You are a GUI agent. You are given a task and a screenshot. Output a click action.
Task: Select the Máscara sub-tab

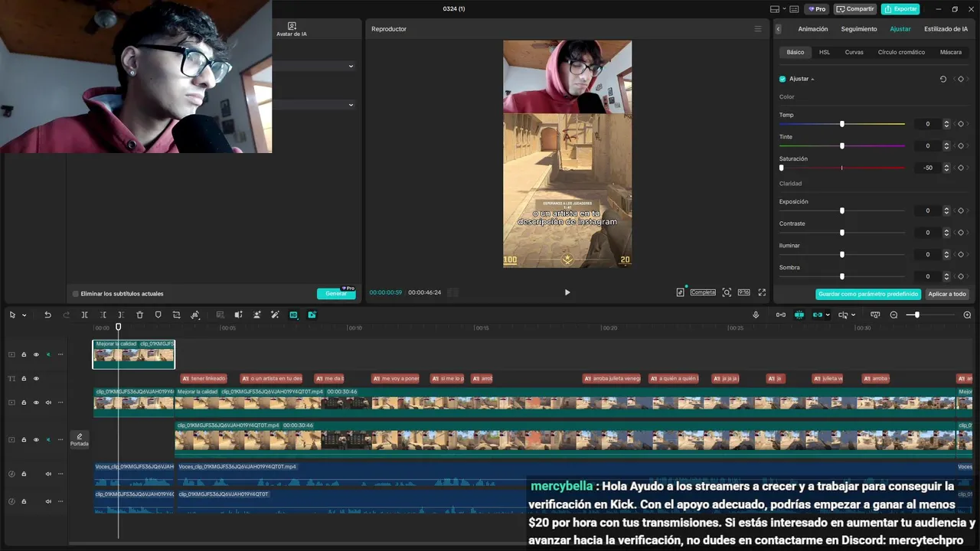point(950,52)
